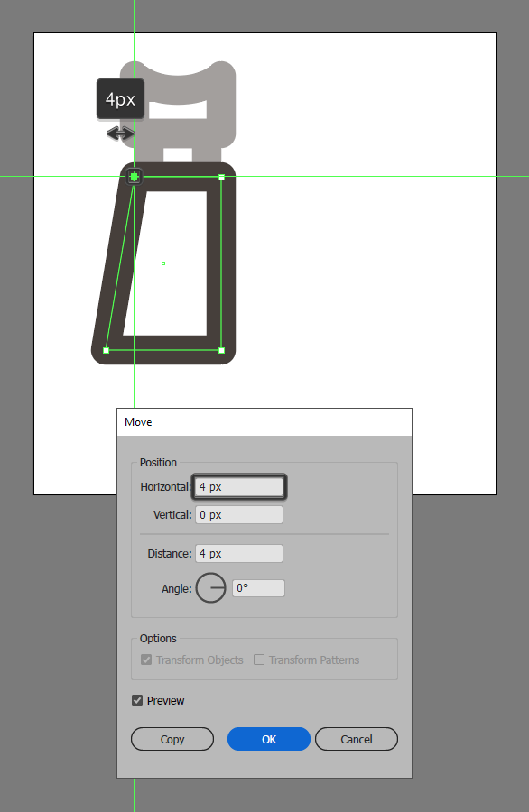Select the bottom-left anchor point of the shape
This screenshot has width=529, height=812.
click(107, 351)
